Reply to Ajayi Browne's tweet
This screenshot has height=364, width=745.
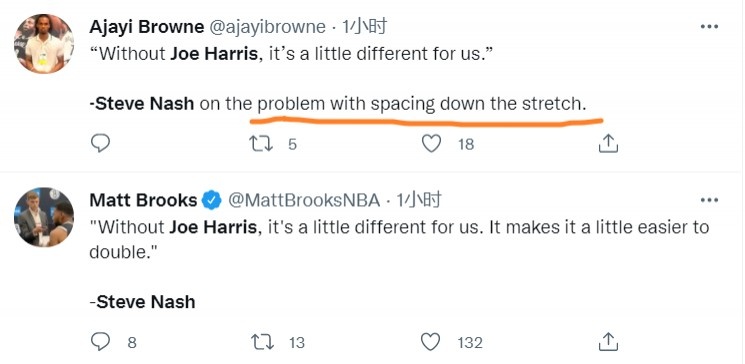pyautogui.click(x=100, y=143)
